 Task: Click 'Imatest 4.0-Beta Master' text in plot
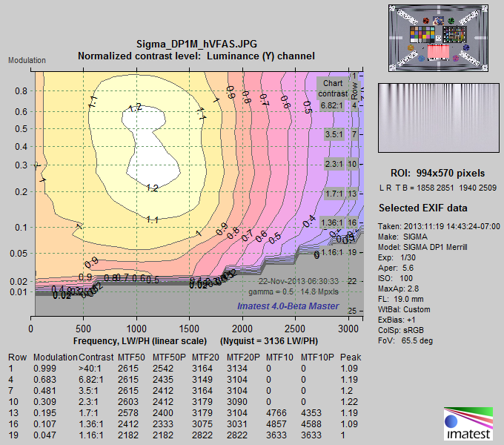tap(288, 306)
